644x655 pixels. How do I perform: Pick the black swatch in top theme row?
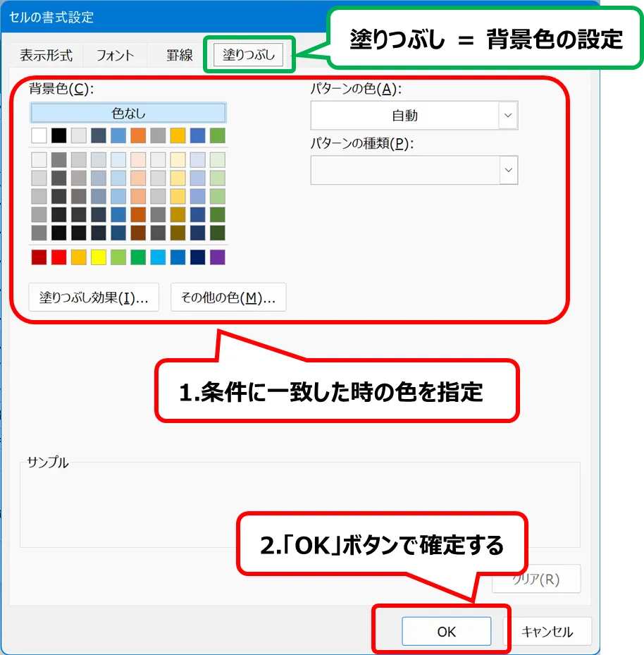point(59,135)
